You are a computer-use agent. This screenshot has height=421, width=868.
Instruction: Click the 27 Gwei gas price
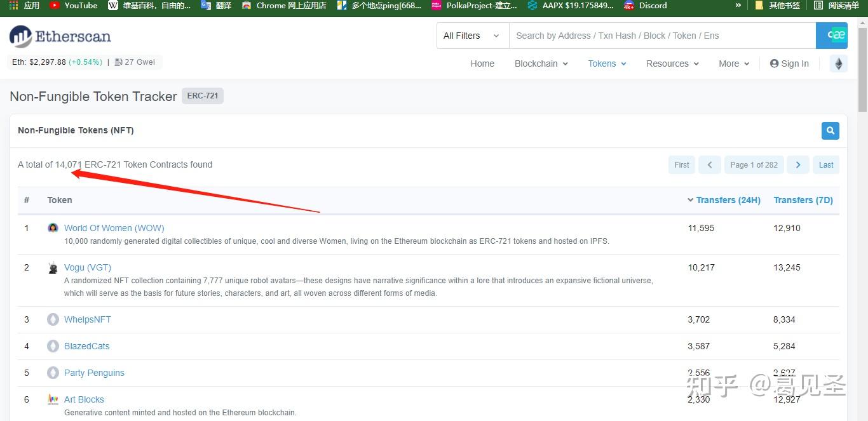[x=140, y=62]
